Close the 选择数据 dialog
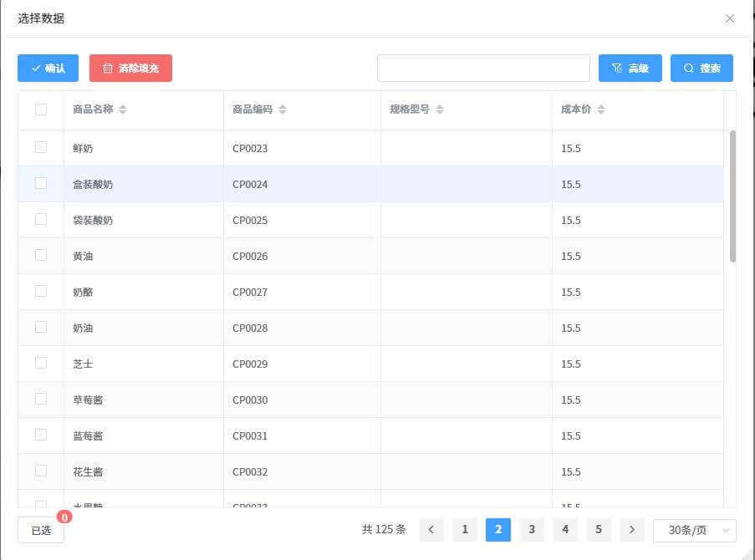This screenshot has width=755, height=560. pyautogui.click(x=729, y=18)
